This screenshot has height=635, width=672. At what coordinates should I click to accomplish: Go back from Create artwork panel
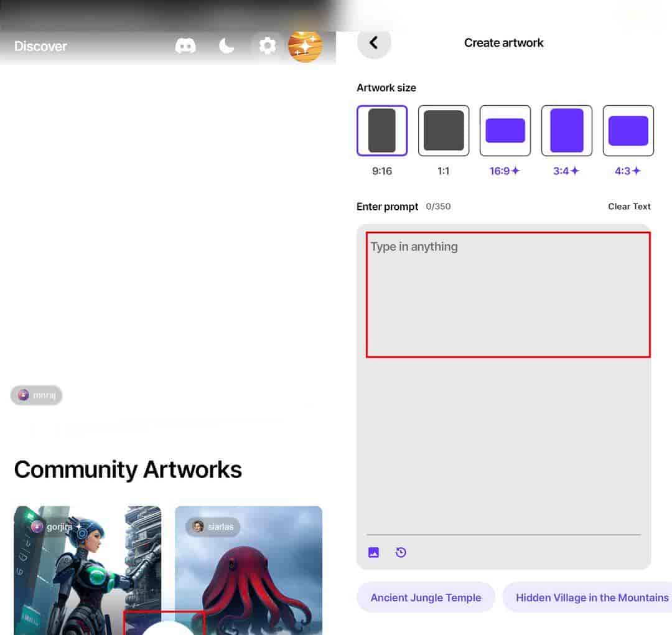[x=374, y=42]
